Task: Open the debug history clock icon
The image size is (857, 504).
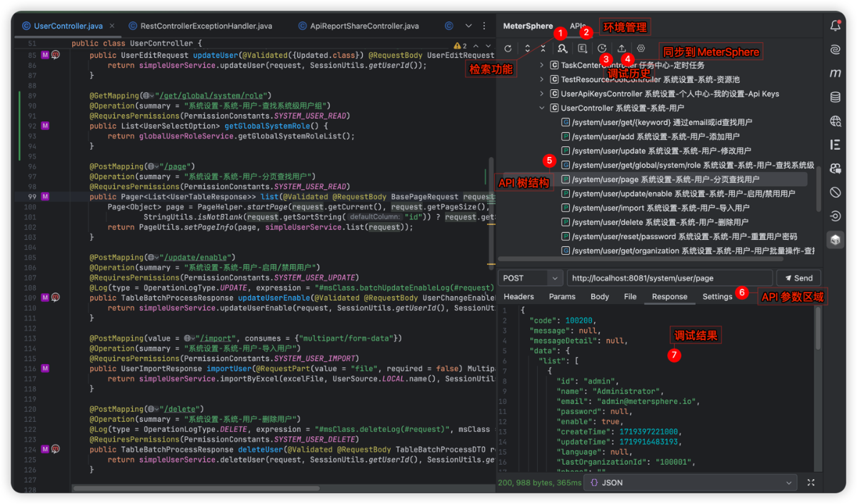Action: point(602,49)
